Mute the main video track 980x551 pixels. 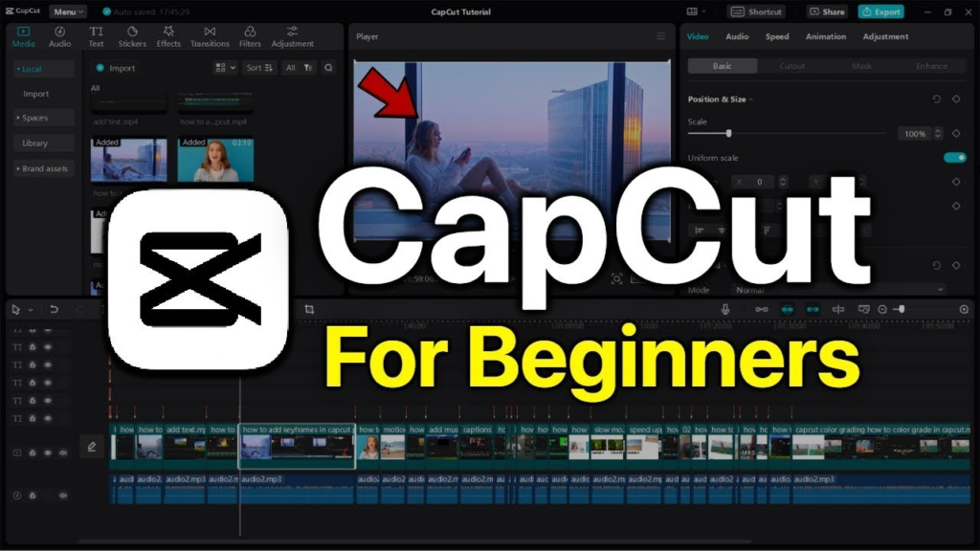tap(63, 452)
